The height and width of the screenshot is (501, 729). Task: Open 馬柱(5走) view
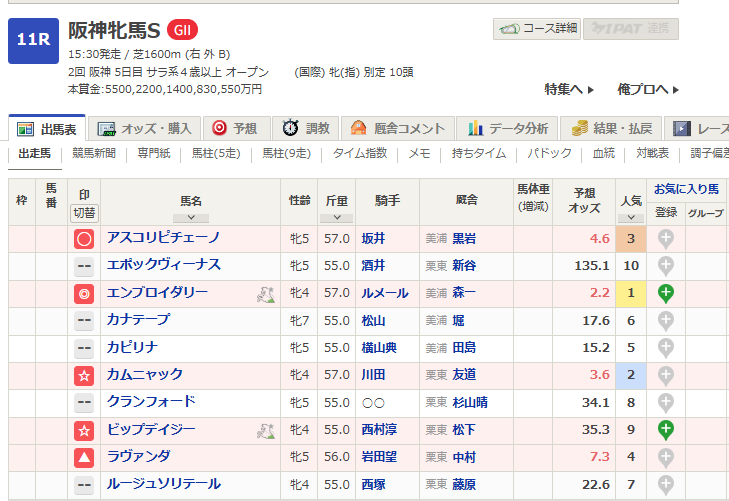point(216,153)
